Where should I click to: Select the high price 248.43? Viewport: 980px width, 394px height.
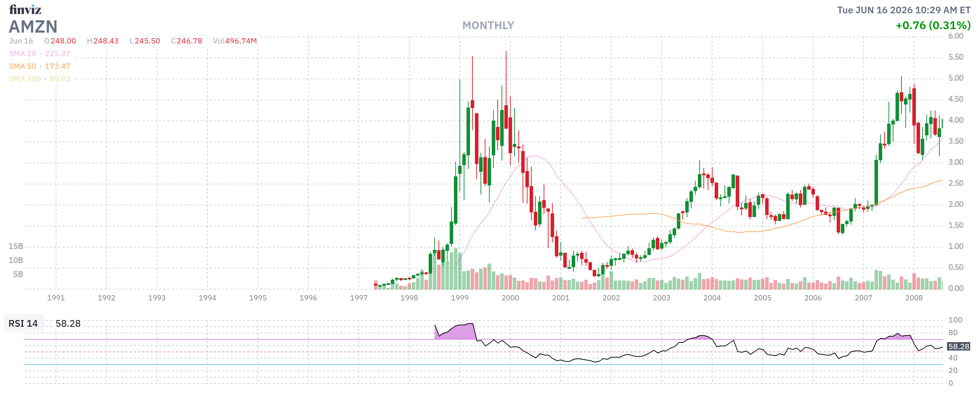pyautogui.click(x=106, y=41)
